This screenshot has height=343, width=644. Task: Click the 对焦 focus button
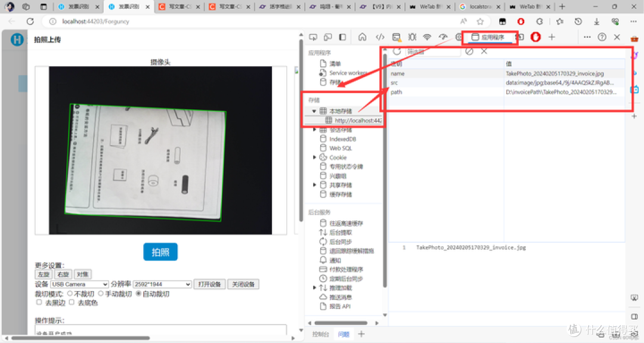(x=82, y=274)
